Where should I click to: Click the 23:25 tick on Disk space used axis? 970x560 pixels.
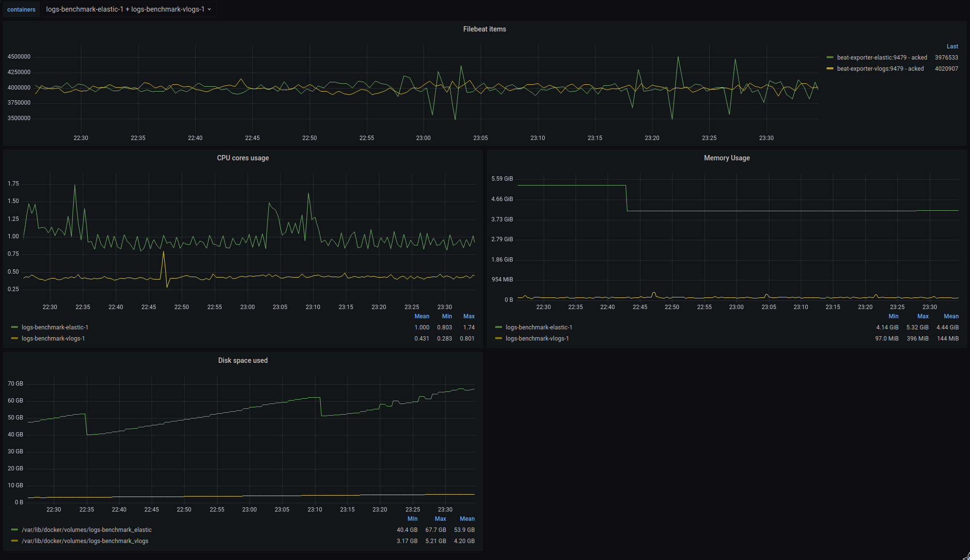[413, 510]
